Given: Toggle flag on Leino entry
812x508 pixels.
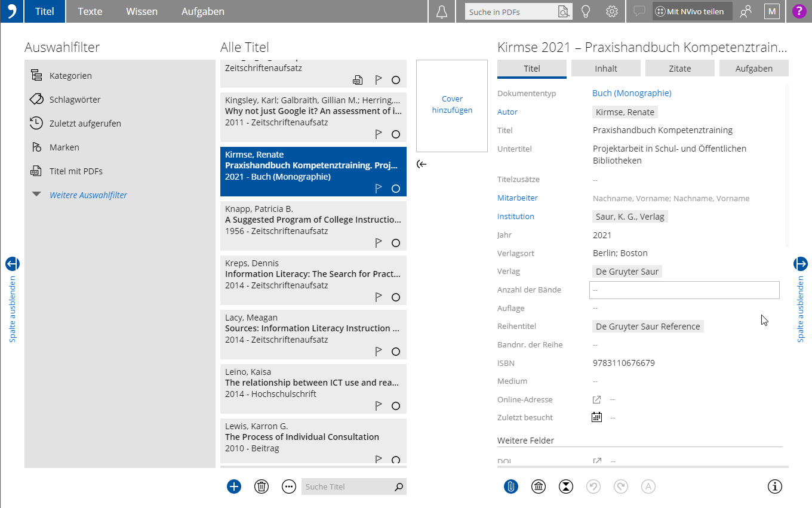Looking at the screenshot, I should [x=378, y=406].
